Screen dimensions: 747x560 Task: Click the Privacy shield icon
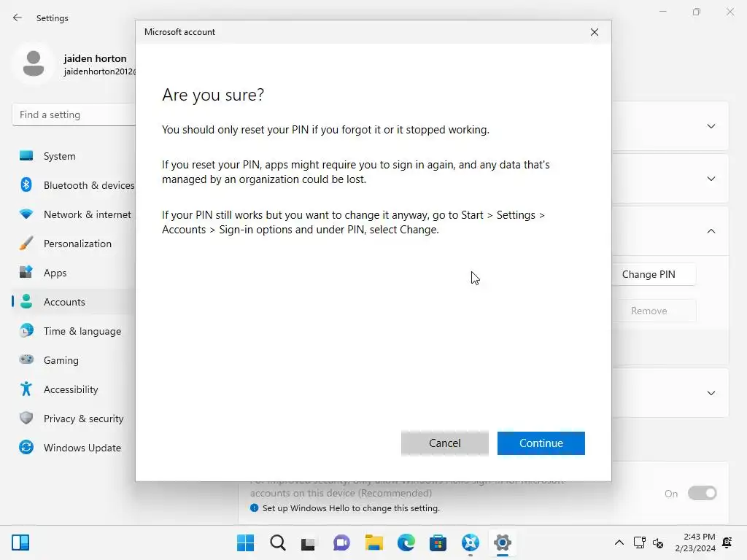26,418
